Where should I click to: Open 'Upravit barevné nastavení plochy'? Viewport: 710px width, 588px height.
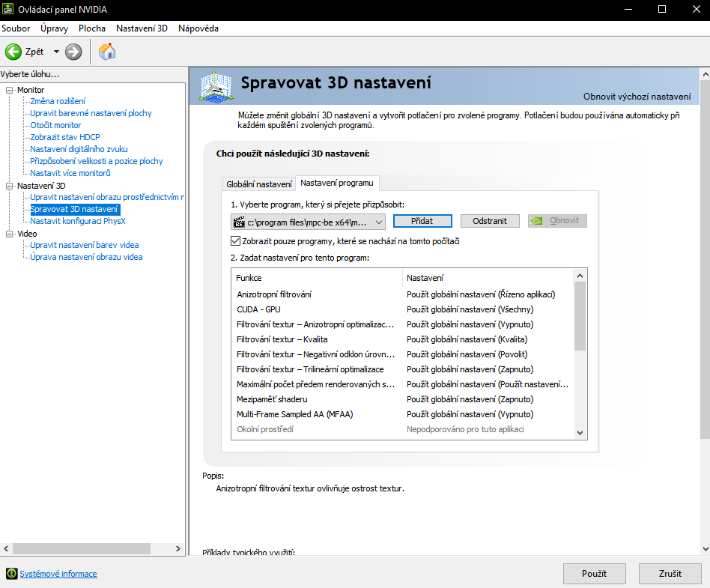(x=91, y=113)
